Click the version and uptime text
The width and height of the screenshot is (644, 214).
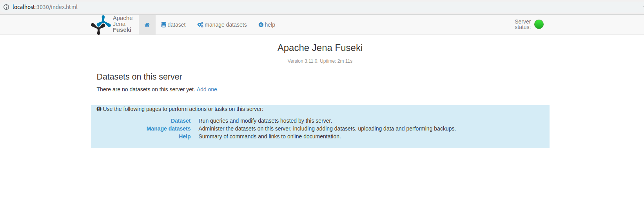pyautogui.click(x=320, y=61)
